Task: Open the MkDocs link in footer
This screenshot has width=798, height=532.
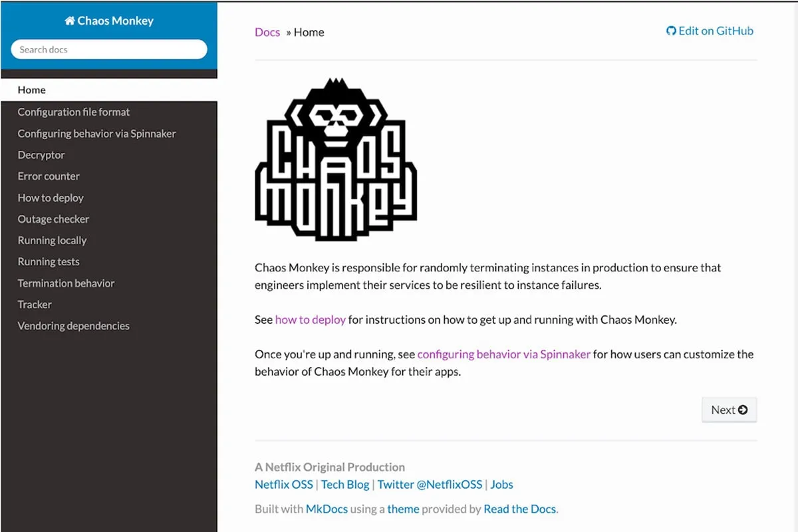Action: coord(327,508)
